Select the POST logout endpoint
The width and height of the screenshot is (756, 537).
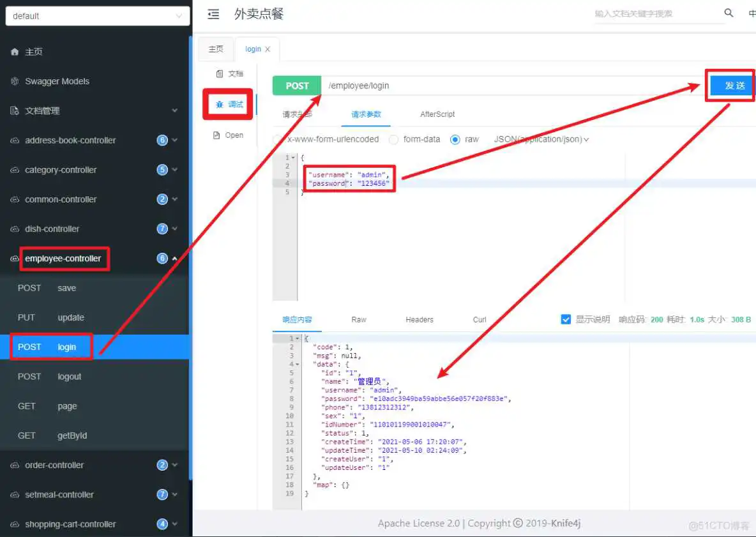tap(69, 377)
